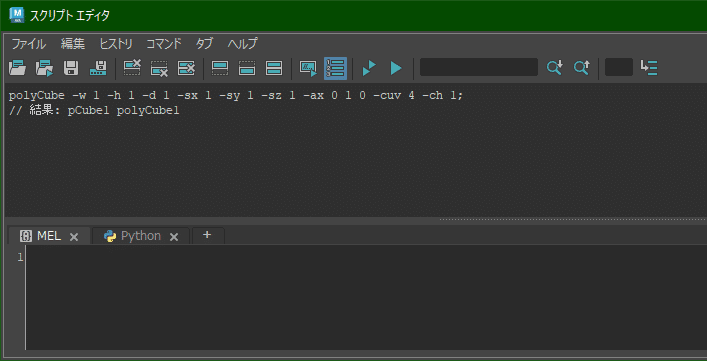
Task: Clear the history output with toolbar icon
Action: [132, 68]
